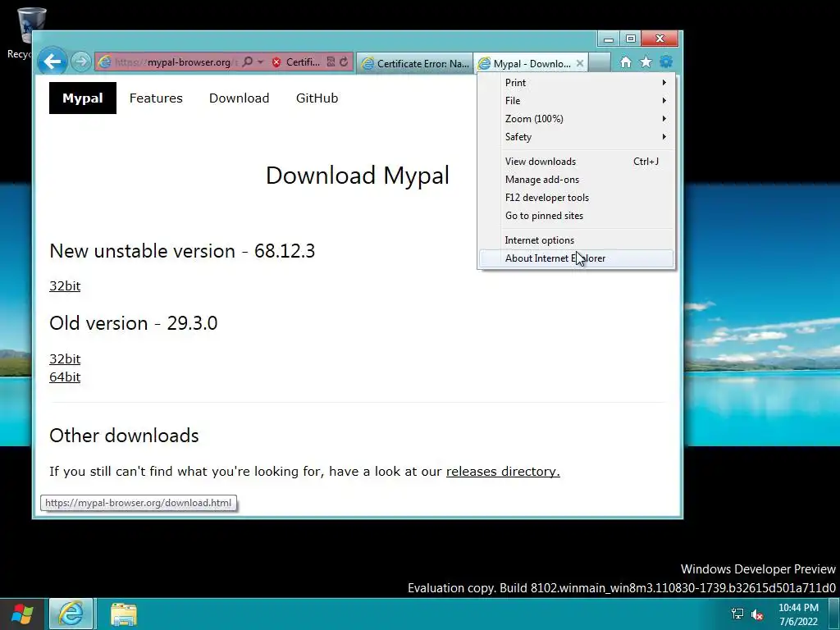Screen dimensions: 840x630
Task: Switch to the Certificate Error tab
Action: [x=414, y=64]
